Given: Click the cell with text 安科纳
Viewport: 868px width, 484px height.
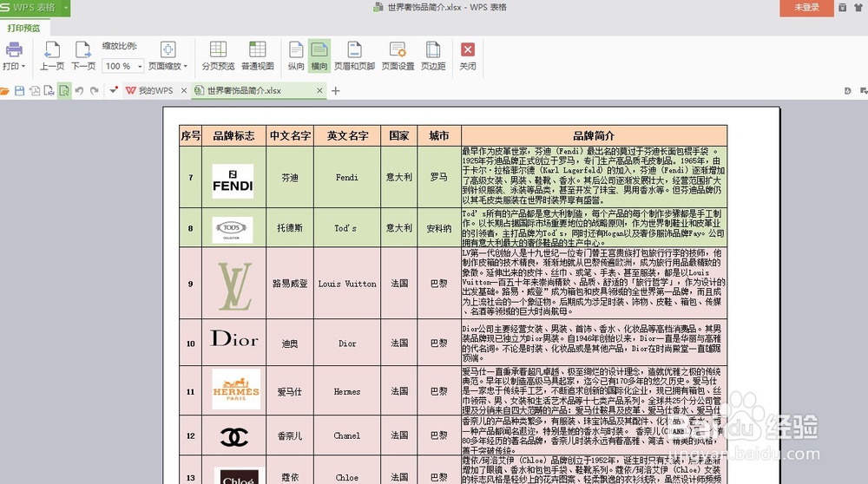Looking at the screenshot, I should click(x=439, y=228).
